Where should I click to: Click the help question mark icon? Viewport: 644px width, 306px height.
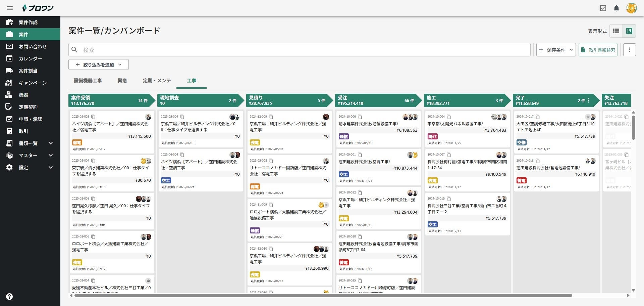click(9, 297)
